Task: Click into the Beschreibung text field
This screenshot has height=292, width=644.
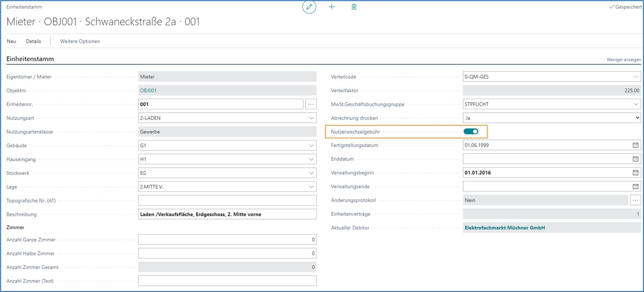Action: 227,214
